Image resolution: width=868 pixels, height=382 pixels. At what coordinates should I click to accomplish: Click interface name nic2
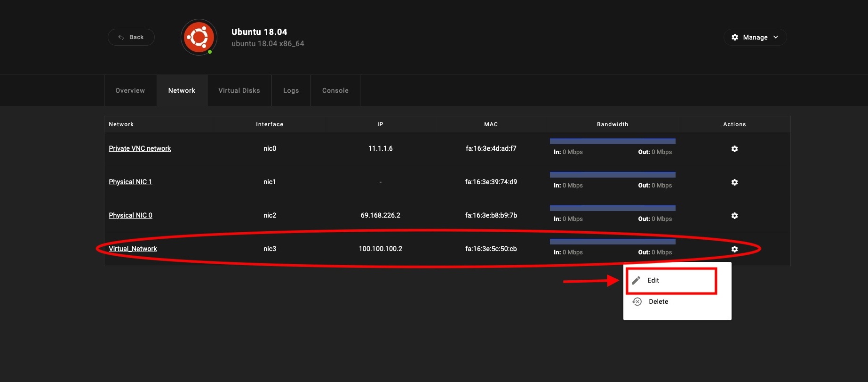270,215
